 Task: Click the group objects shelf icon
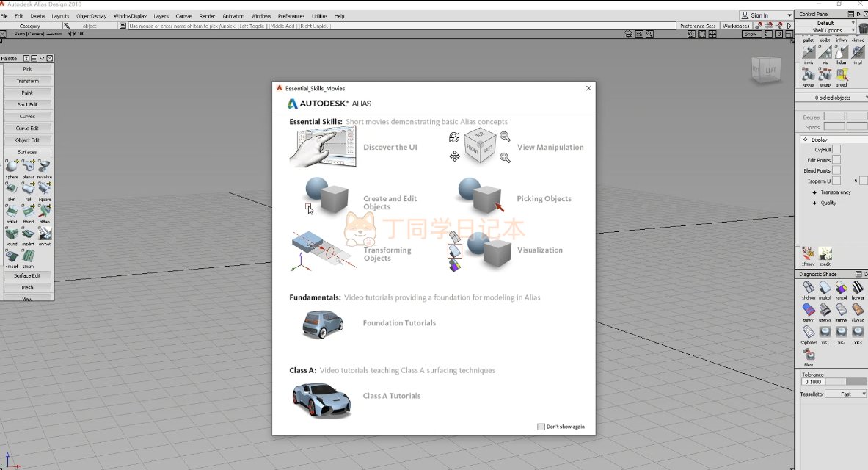(x=809, y=75)
